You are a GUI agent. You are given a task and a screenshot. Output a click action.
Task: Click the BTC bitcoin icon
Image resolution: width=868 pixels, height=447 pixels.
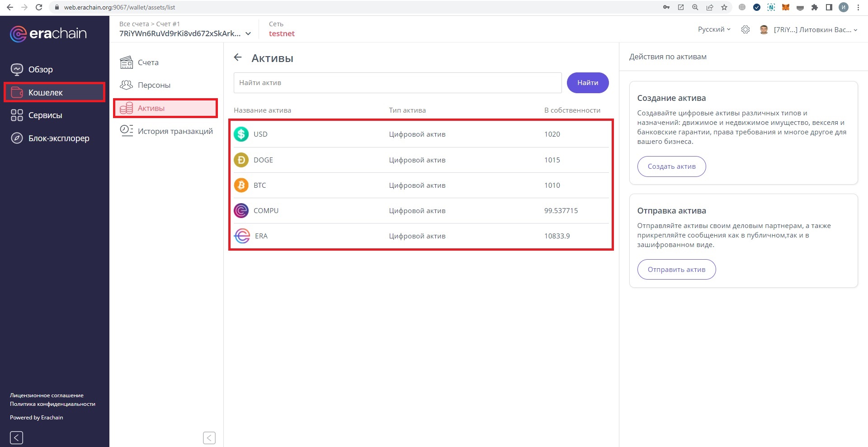(x=241, y=185)
